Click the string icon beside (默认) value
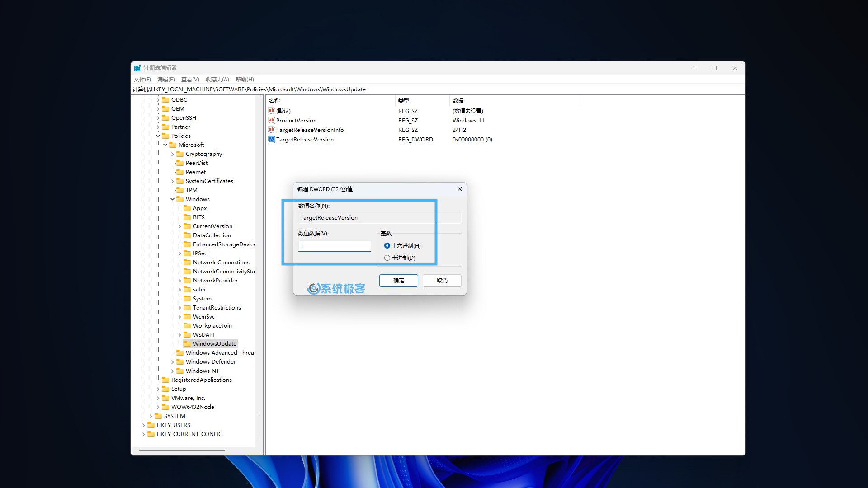This screenshot has width=868, height=488. (x=271, y=111)
